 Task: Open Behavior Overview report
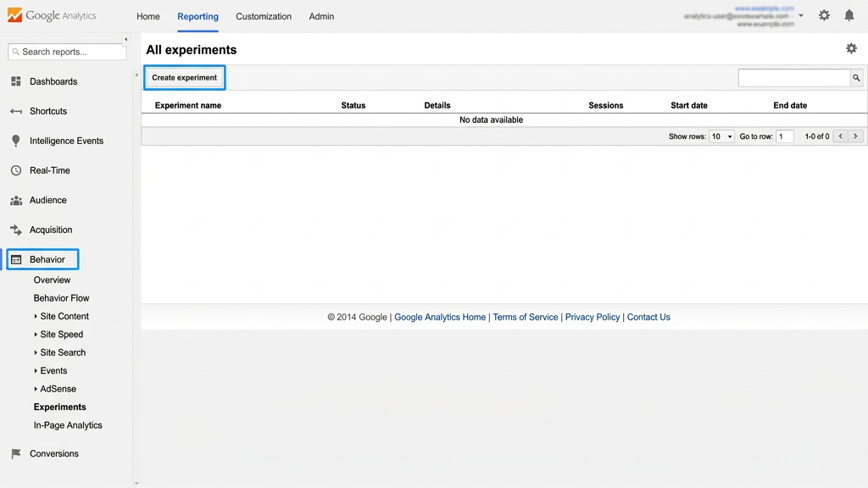[x=52, y=280]
